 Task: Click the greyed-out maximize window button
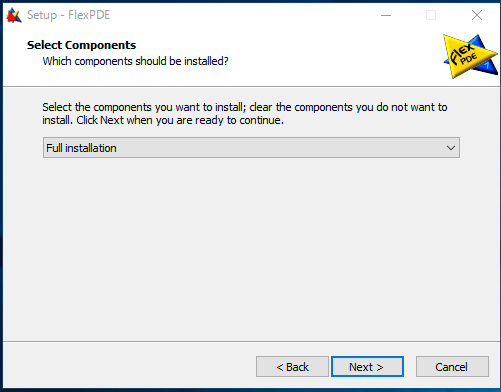431,15
